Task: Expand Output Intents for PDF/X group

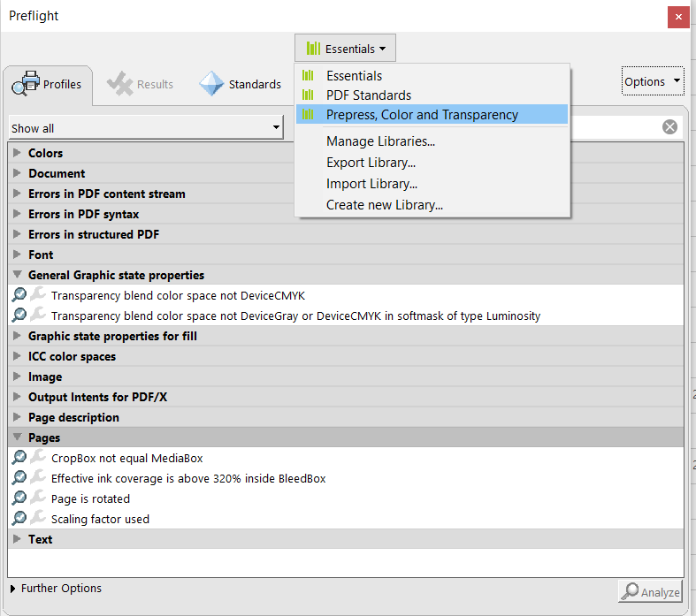Action: click(17, 397)
